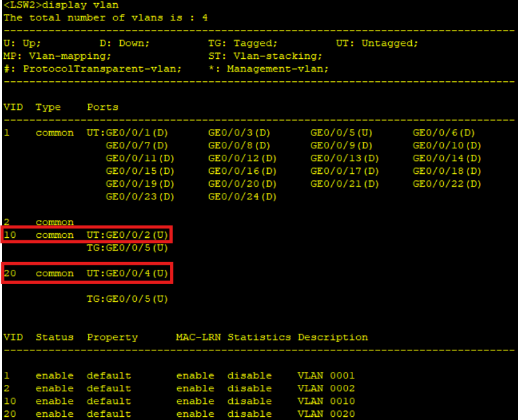Screen dimensions: 518x420
Task: Click the 'Property' column header
Action: (113, 338)
